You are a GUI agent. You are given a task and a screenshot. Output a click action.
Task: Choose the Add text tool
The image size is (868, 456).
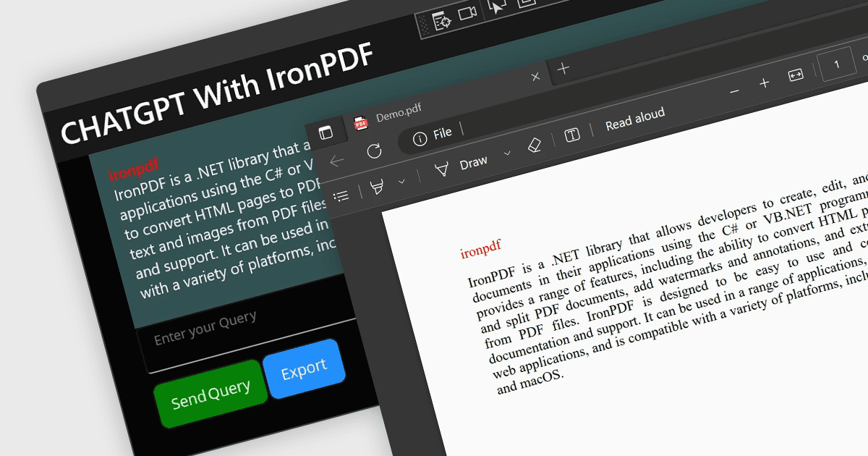572,135
